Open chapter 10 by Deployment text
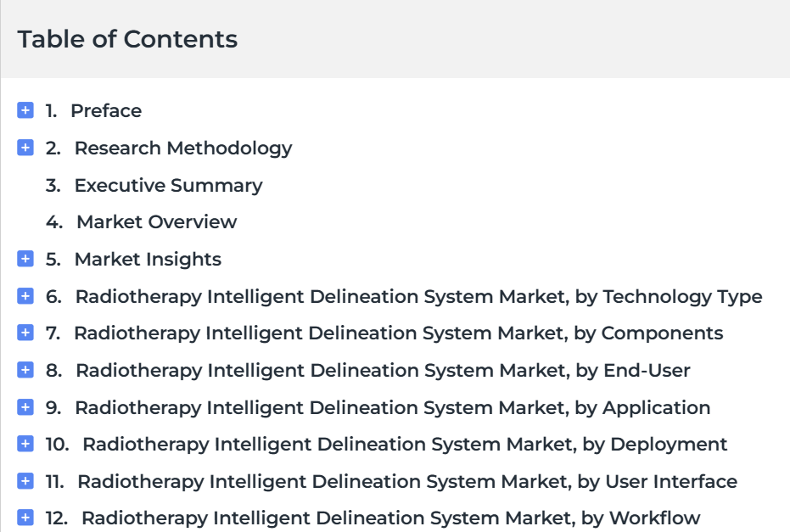 point(405,445)
